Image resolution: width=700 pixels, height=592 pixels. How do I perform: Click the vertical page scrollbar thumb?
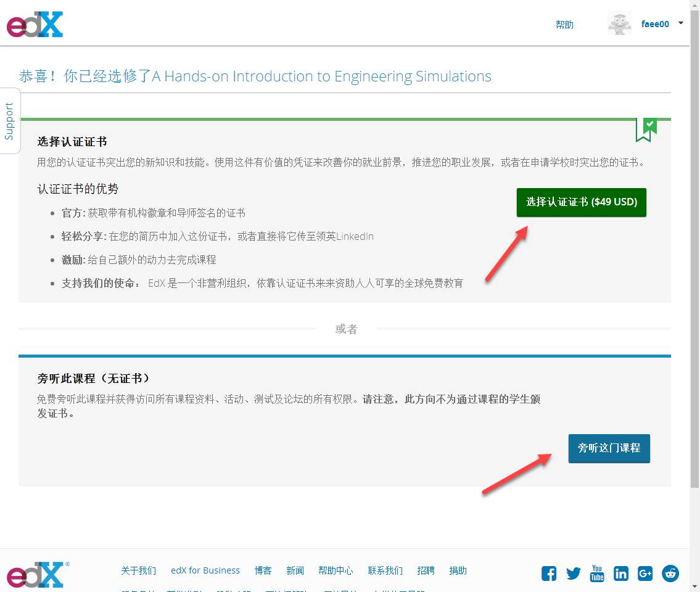click(695, 248)
